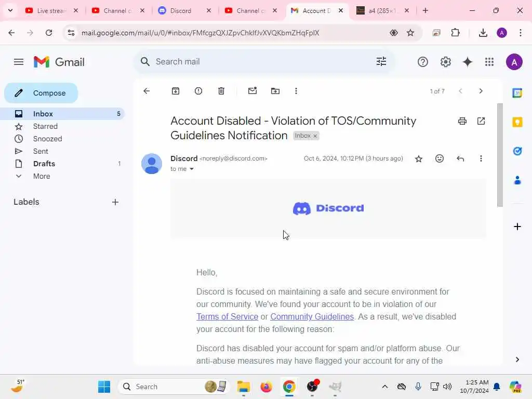Open Google Keep side panel
Image resolution: width=532 pixels, height=399 pixels.
[x=517, y=122]
